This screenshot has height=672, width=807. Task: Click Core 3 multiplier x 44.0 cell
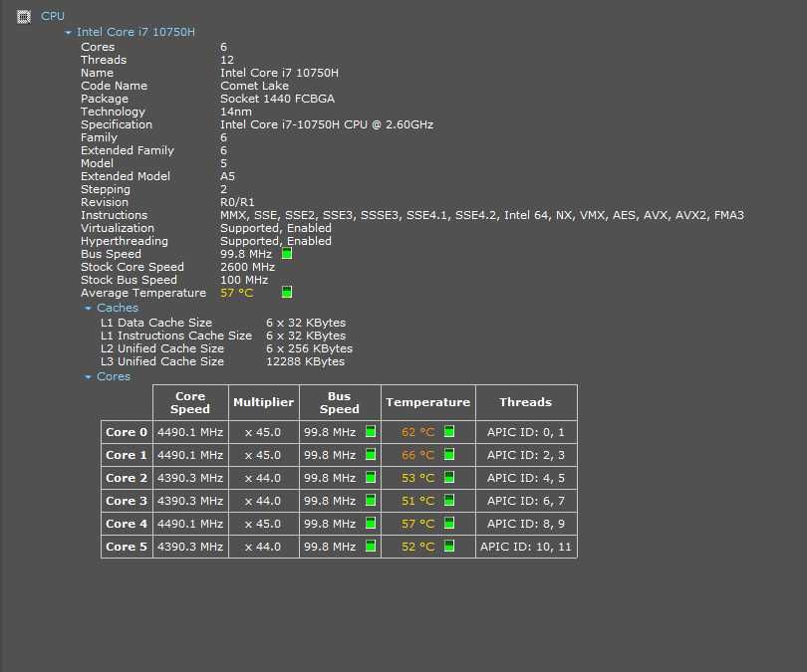click(x=263, y=501)
